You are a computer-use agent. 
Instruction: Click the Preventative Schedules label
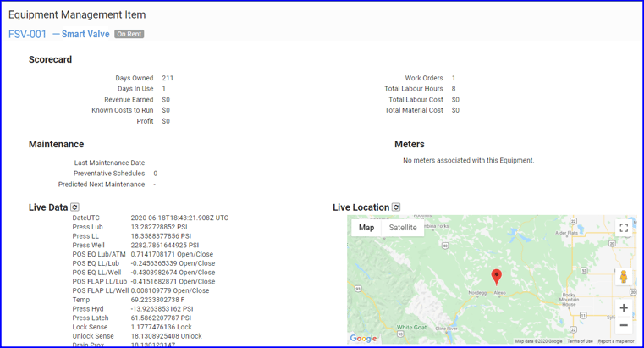coord(109,174)
